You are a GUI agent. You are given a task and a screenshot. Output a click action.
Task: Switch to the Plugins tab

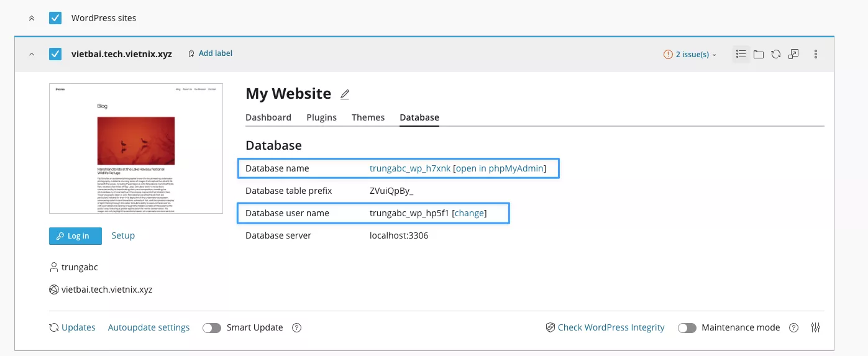[321, 117]
